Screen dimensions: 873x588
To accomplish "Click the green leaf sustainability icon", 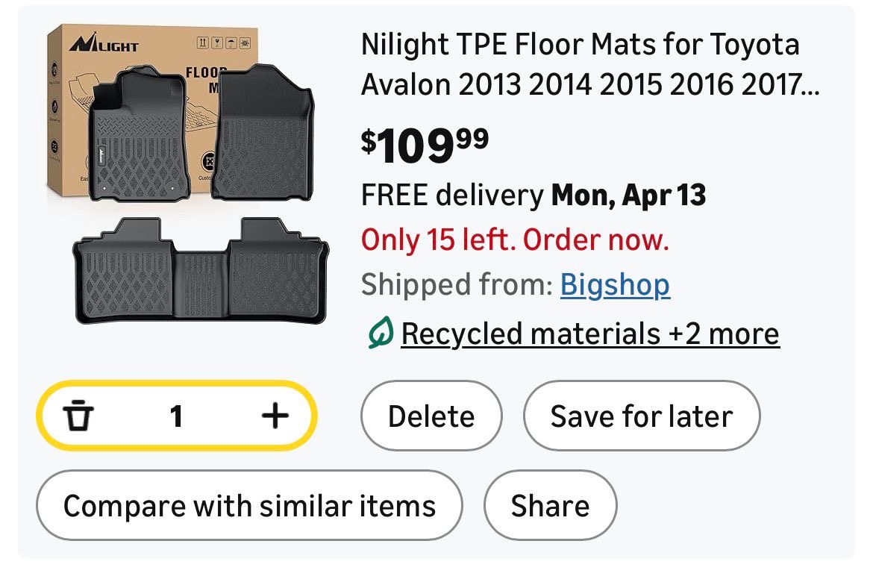I will pos(380,334).
